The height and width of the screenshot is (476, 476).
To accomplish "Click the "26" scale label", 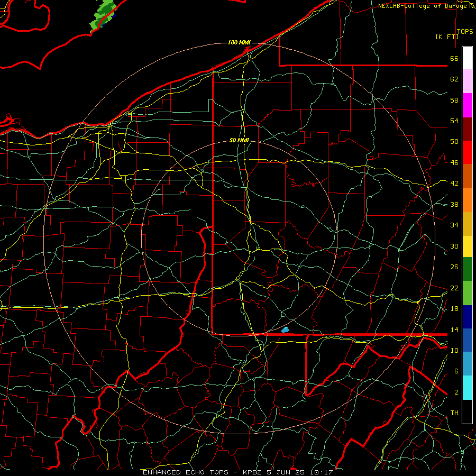I will (x=454, y=267).
